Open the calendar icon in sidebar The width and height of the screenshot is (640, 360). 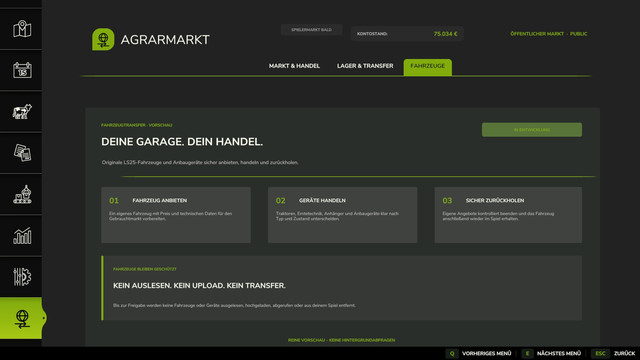22,70
